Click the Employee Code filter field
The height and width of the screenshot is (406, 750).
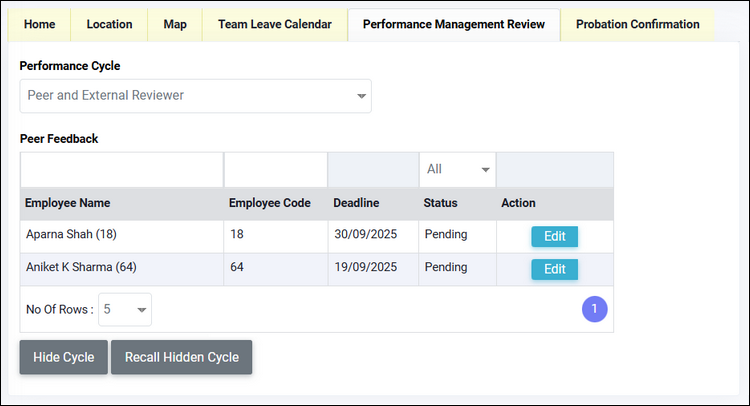click(x=275, y=169)
